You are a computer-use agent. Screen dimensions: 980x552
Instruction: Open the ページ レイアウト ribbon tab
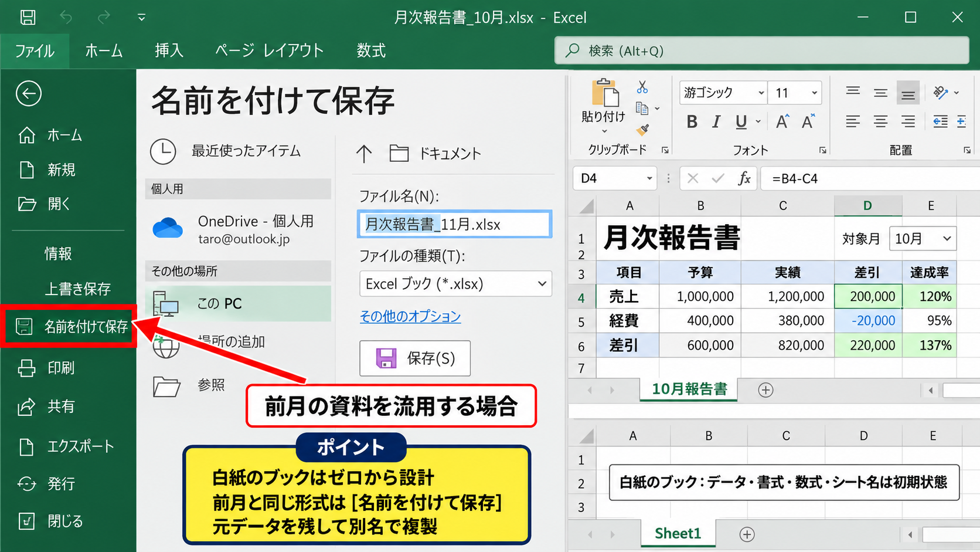[269, 51]
